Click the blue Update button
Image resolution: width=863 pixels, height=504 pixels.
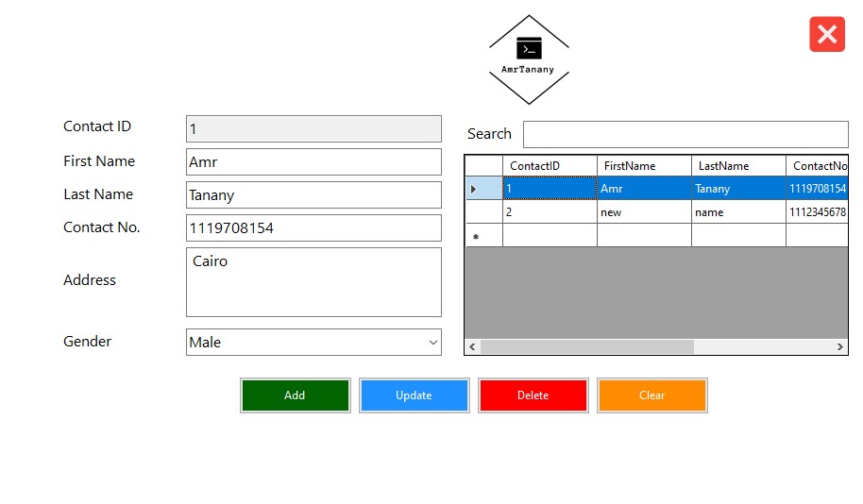point(414,395)
